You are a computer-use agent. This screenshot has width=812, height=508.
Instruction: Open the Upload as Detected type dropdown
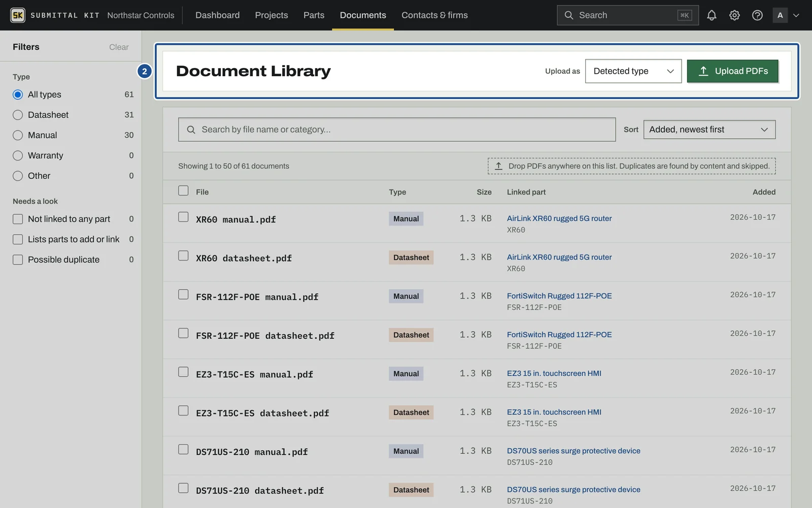633,71
